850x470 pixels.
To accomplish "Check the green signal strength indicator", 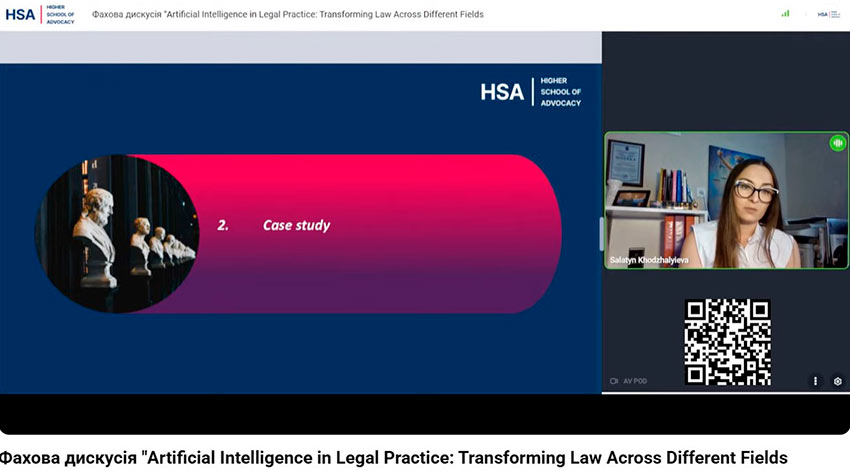I will pyautogui.click(x=785, y=14).
